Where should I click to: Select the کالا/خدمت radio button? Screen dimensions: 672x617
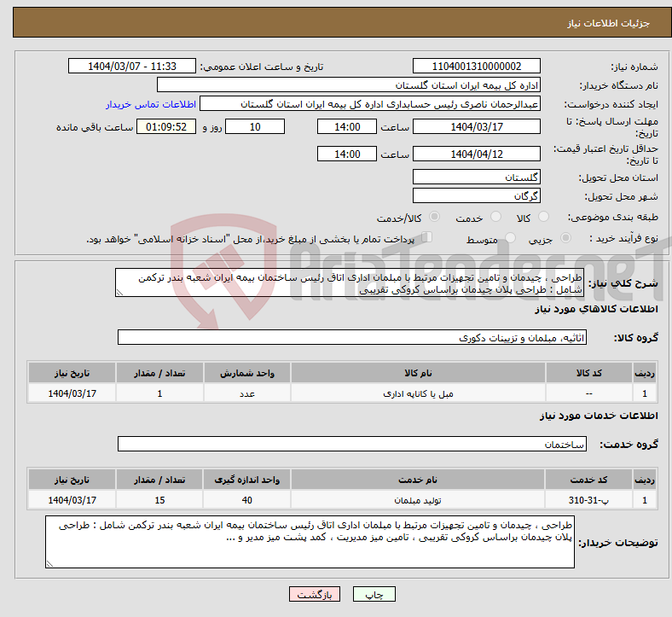click(x=434, y=217)
